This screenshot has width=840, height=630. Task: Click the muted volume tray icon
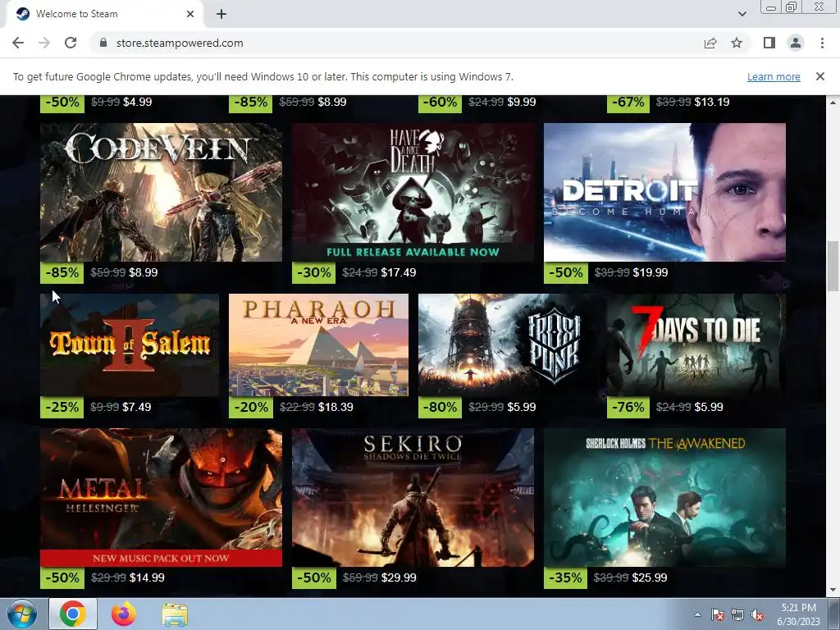pos(757,614)
